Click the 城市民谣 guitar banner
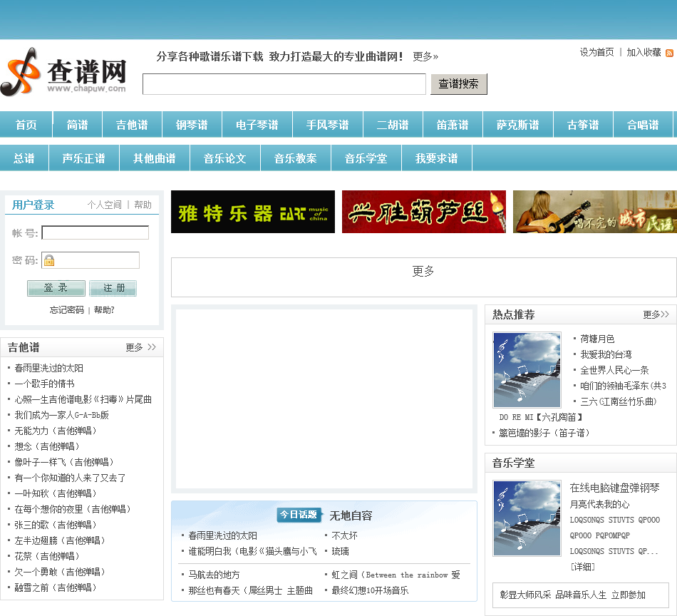The width and height of the screenshot is (677, 616). click(x=595, y=212)
